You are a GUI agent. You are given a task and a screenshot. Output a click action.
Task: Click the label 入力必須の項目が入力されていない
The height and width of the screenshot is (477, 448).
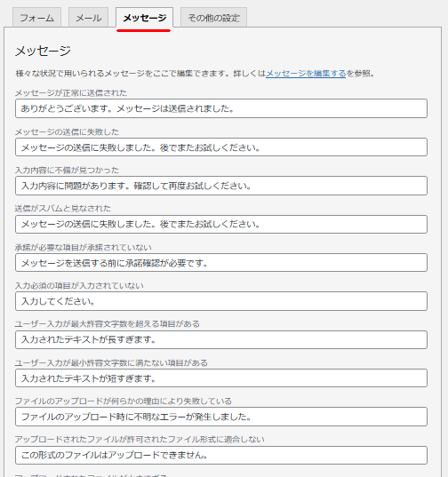click(x=79, y=285)
